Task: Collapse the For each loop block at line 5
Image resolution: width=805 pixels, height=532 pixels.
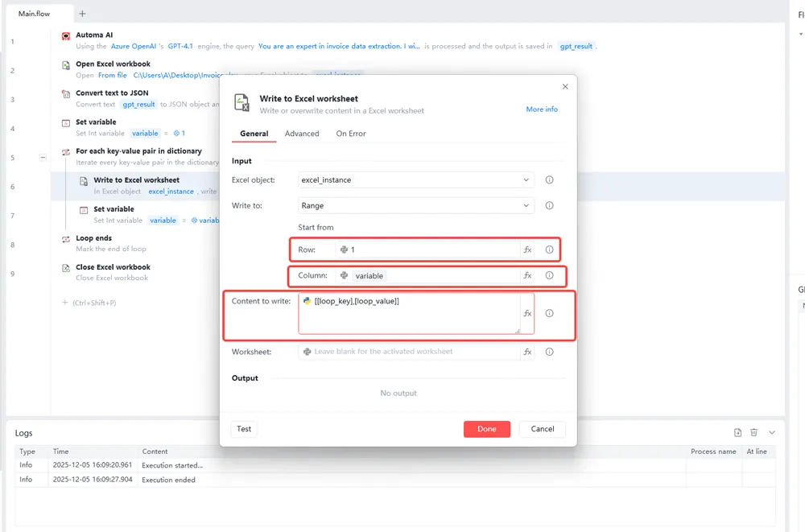Action: [43, 158]
